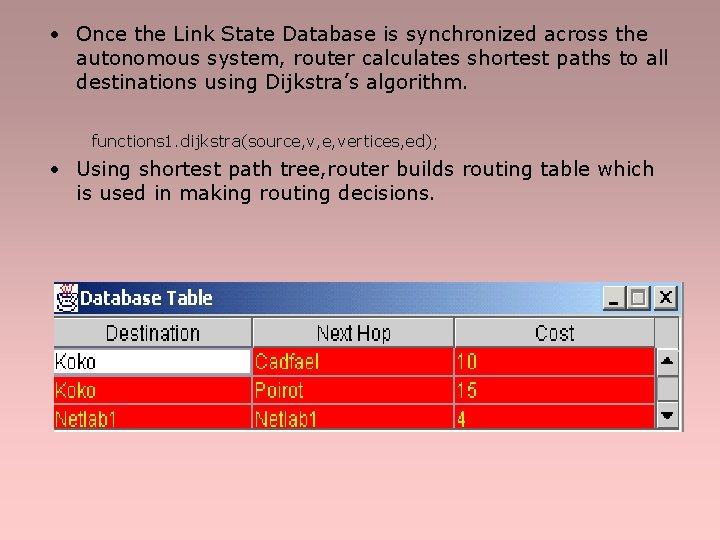
Task: Minimize the Database Table window
Action: (x=614, y=298)
